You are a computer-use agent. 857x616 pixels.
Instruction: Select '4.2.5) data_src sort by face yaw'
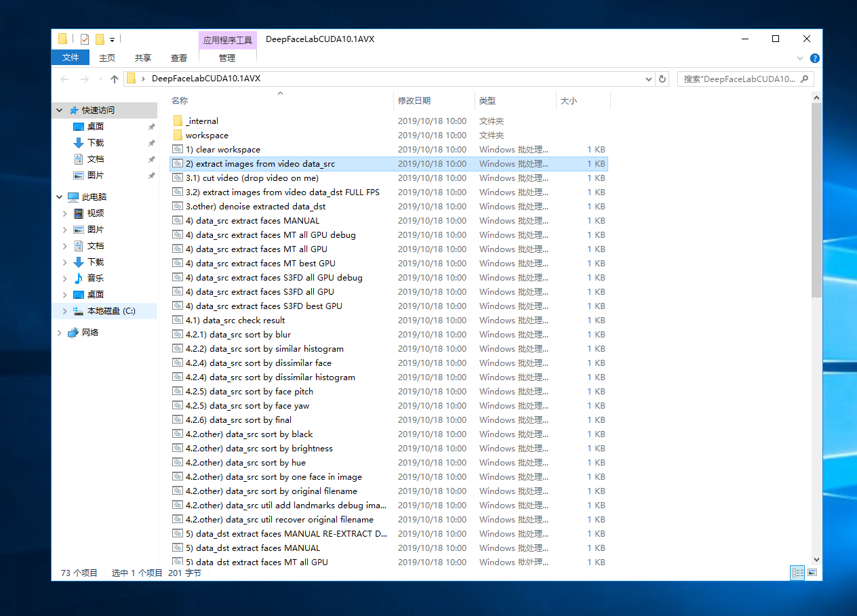click(x=388, y=405)
